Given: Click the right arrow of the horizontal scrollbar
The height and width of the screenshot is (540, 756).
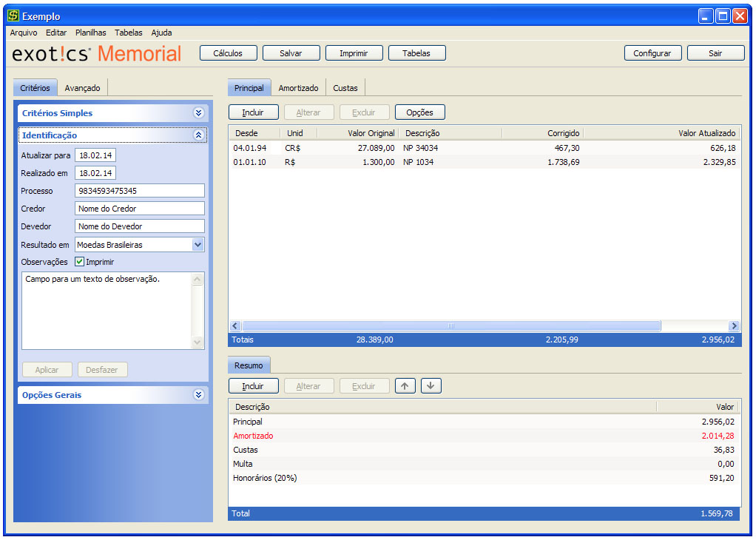Looking at the screenshot, I should (x=734, y=326).
